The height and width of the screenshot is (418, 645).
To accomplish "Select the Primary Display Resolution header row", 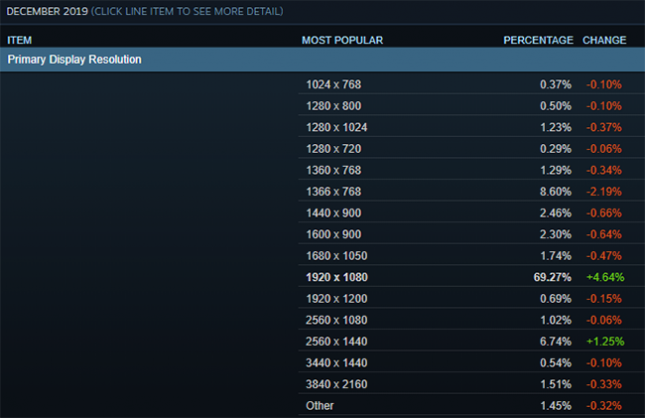I will 322,60.
